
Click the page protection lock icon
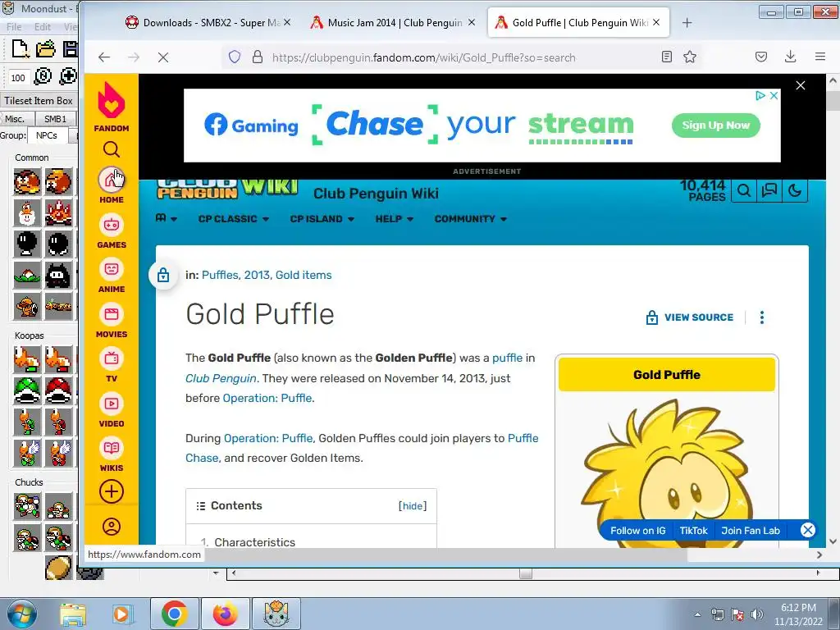[163, 276]
